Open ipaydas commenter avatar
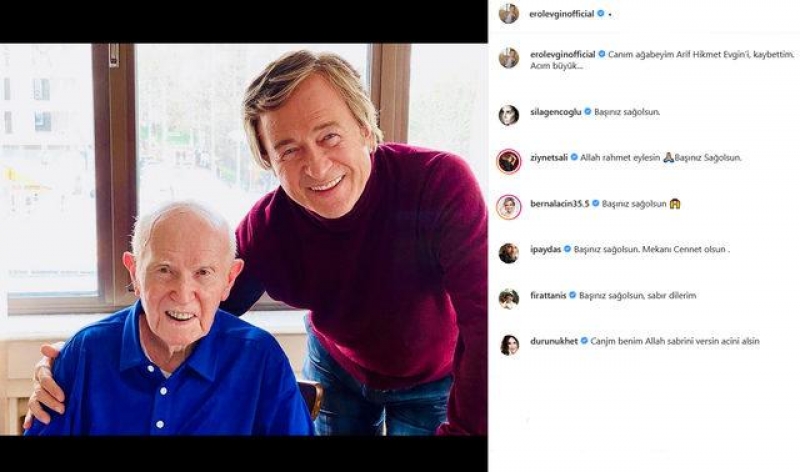Screen dimensions: 800x472 click(508, 253)
